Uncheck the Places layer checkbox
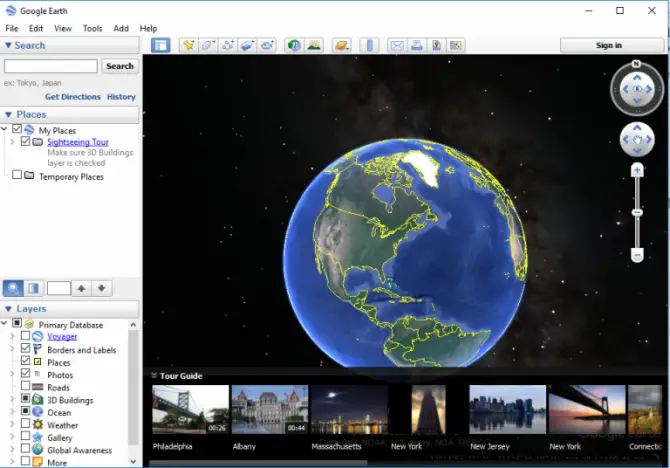The image size is (670, 468). point(26,361)
